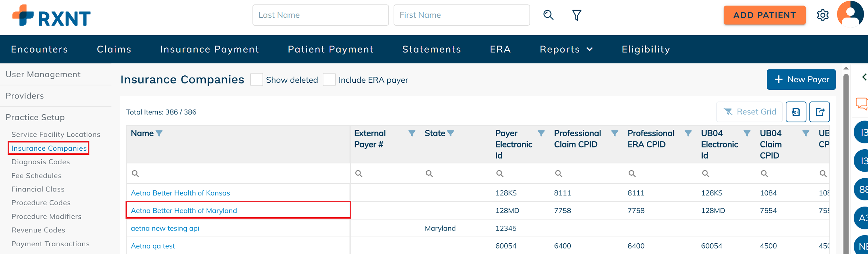
Task: Open the user profile avatar
Action: (850, 14)
